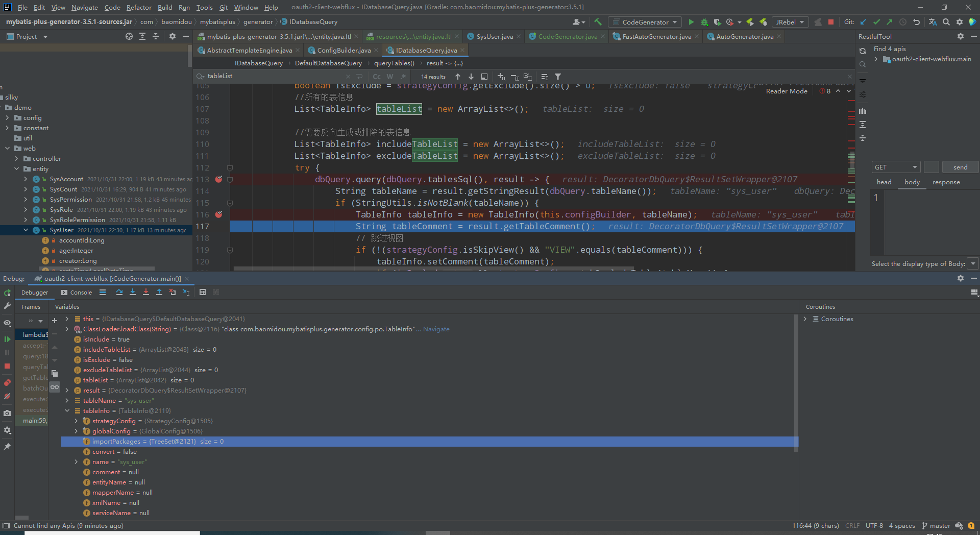The width and height of the screenshot is (980, 535).
Task: Toggle Words W option in search bar
Action: tap(390, 77)
